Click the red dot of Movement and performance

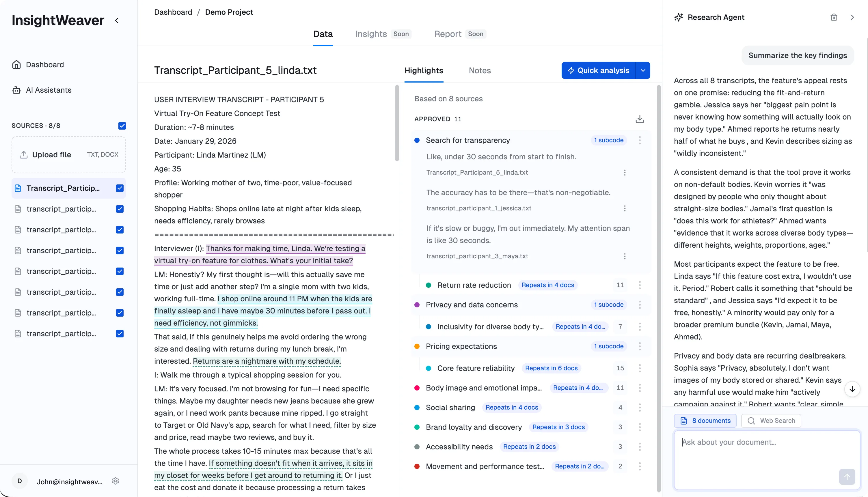(417, 467)
